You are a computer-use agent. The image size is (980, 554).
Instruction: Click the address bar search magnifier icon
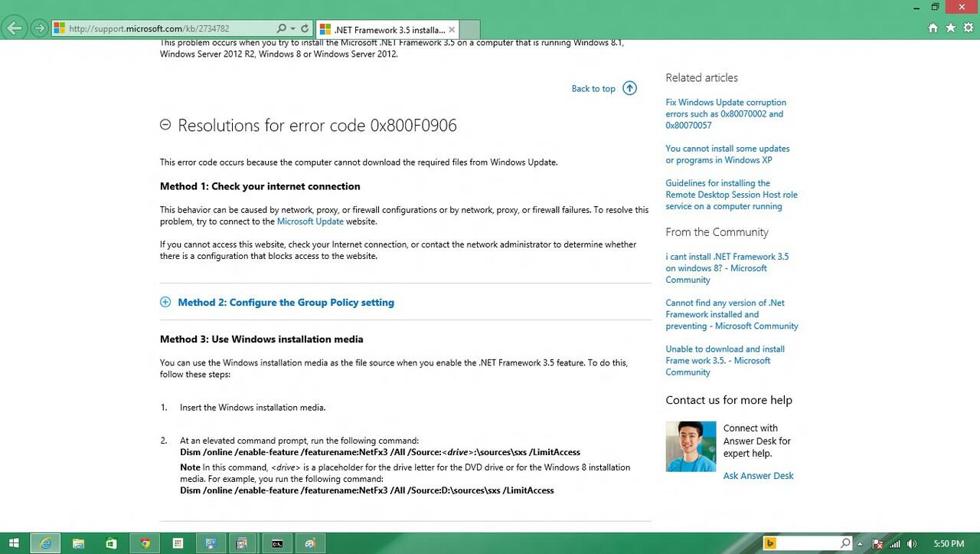281,28
